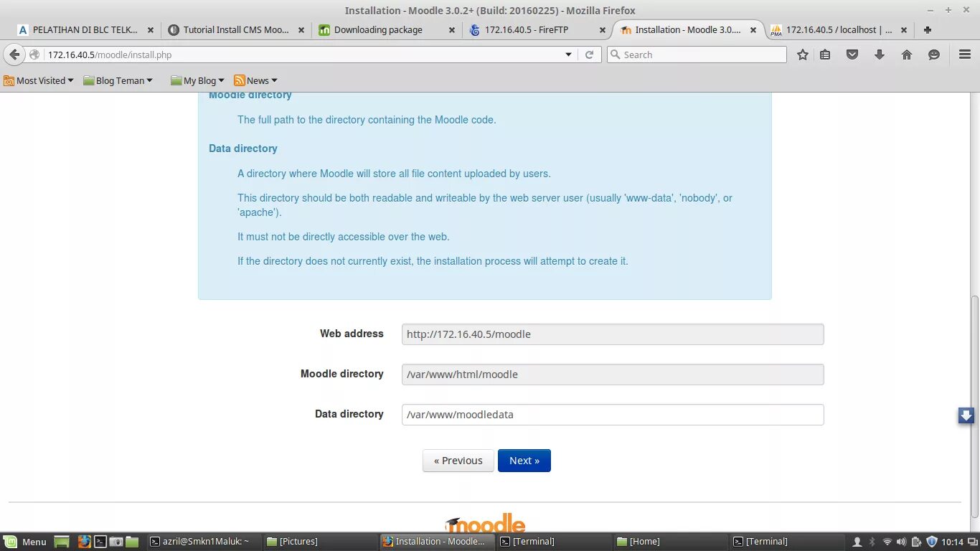Click the Bluetooth tray icon
This screenshot has width=980, height=551.
coord(872,542)
